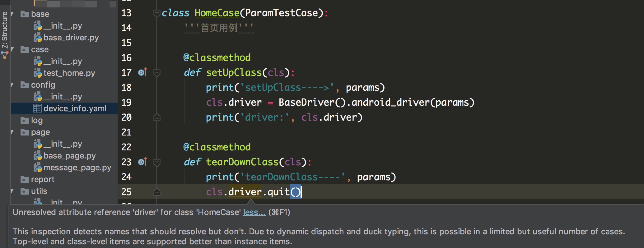Open __init__.py under base folder

point(63,26)
